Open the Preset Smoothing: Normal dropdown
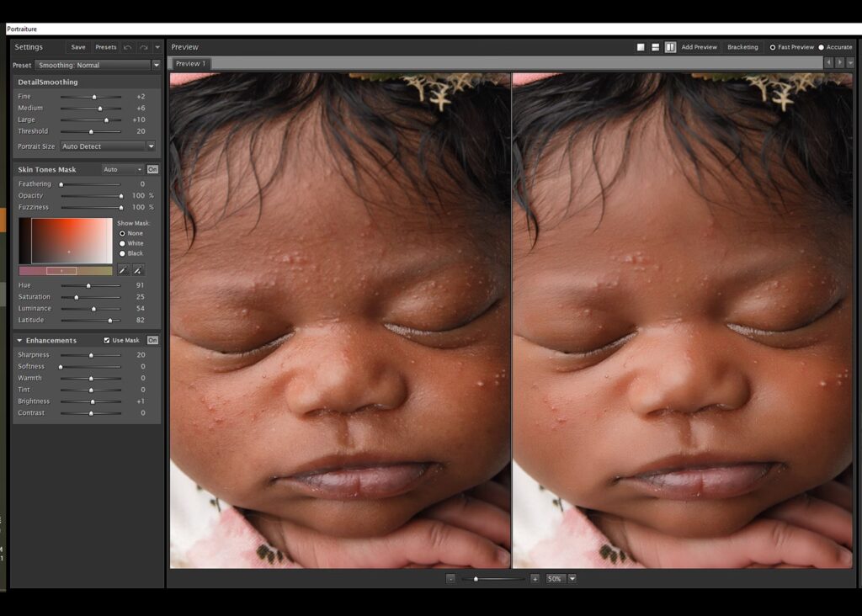This screenshot has width=862, height=616. [x=156, y=66]
